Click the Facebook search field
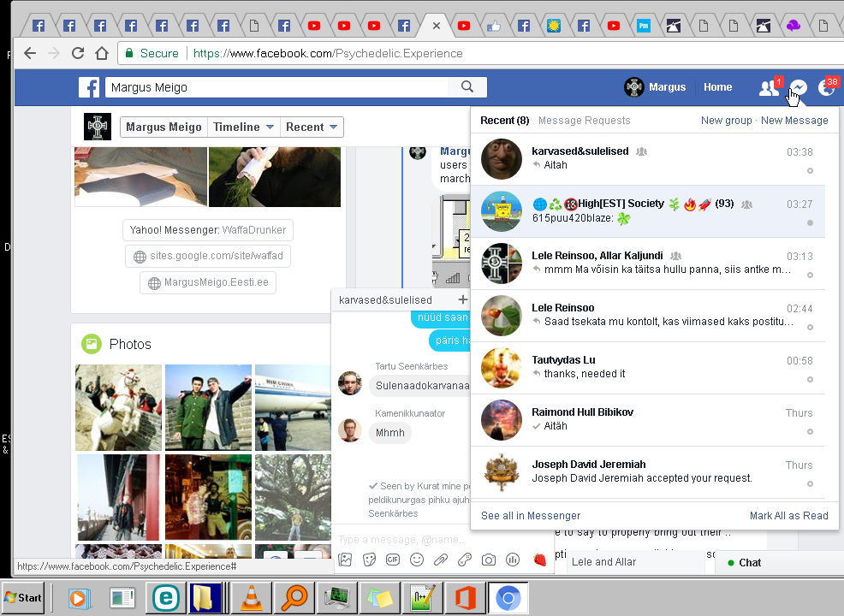 [276, 87]
